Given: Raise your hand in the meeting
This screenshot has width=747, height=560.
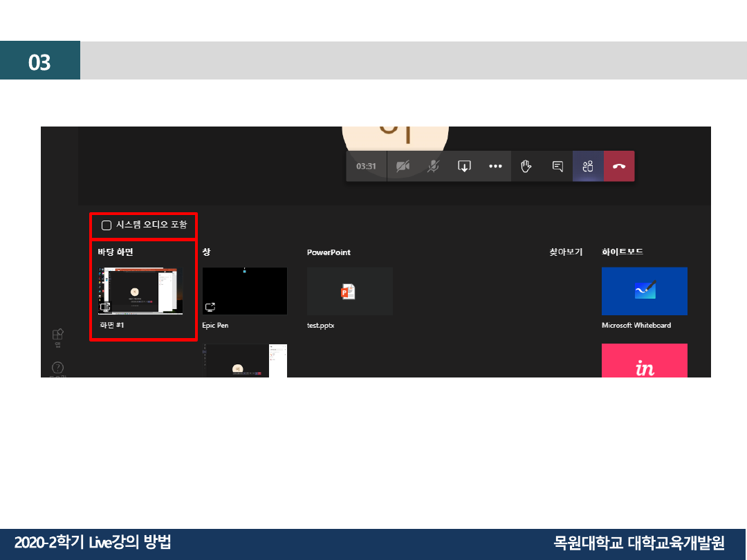Looking at the screenshot, I should (526, 166).
